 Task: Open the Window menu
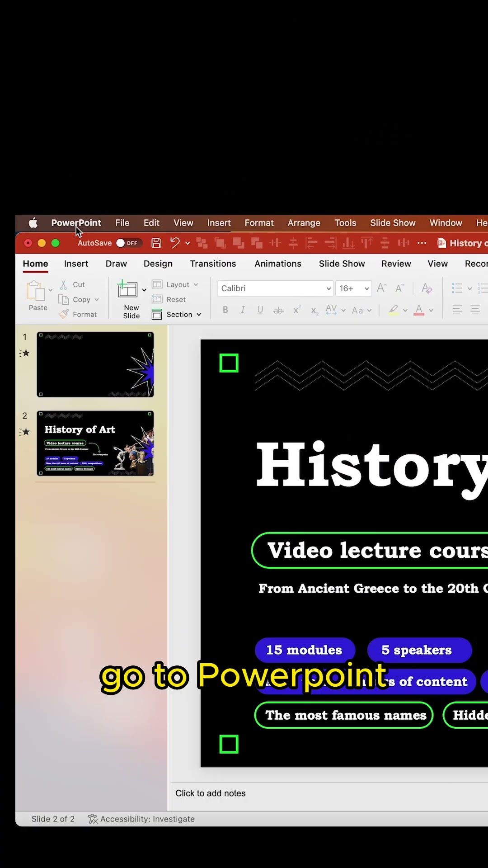point(446,223)
